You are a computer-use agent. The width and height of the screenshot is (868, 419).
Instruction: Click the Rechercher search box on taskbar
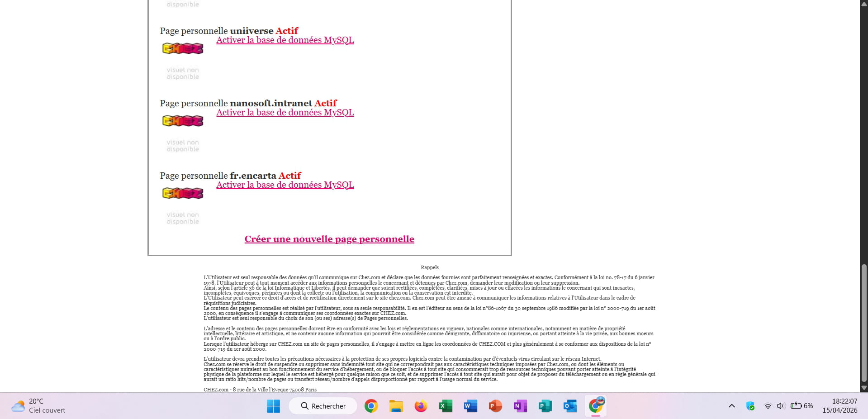(x=323, y=406)
